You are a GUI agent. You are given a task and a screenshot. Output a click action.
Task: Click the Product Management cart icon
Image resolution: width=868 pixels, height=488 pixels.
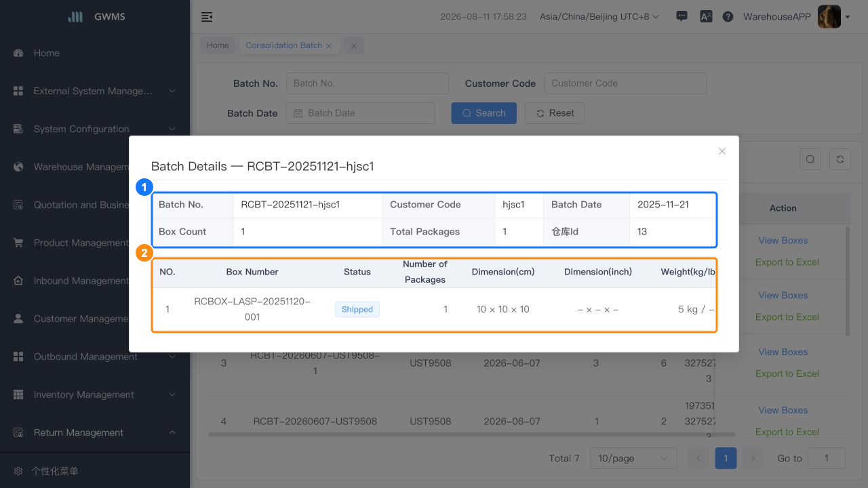18,243
